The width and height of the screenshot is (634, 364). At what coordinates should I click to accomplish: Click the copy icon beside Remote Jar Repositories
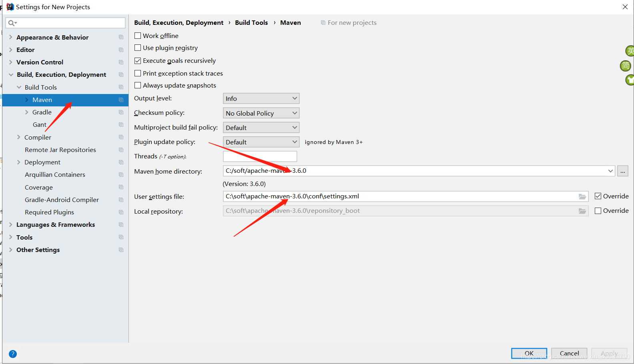click(121, 150)
